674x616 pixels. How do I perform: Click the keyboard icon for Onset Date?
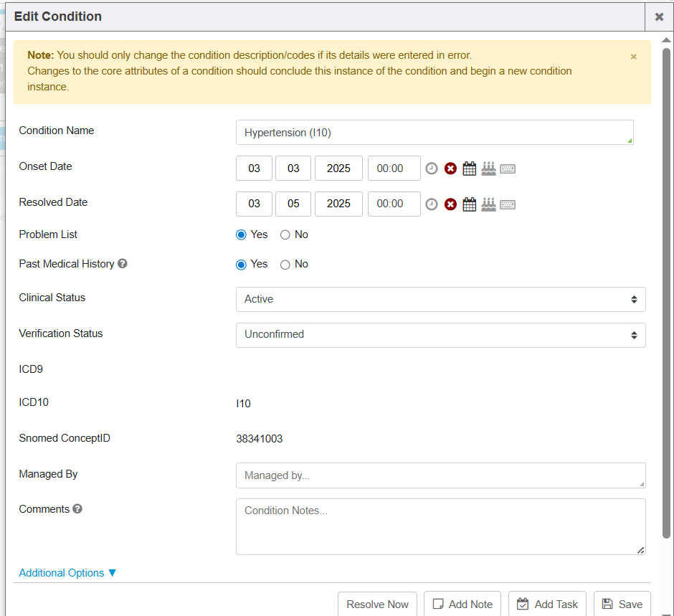click(x=508, y=169)
